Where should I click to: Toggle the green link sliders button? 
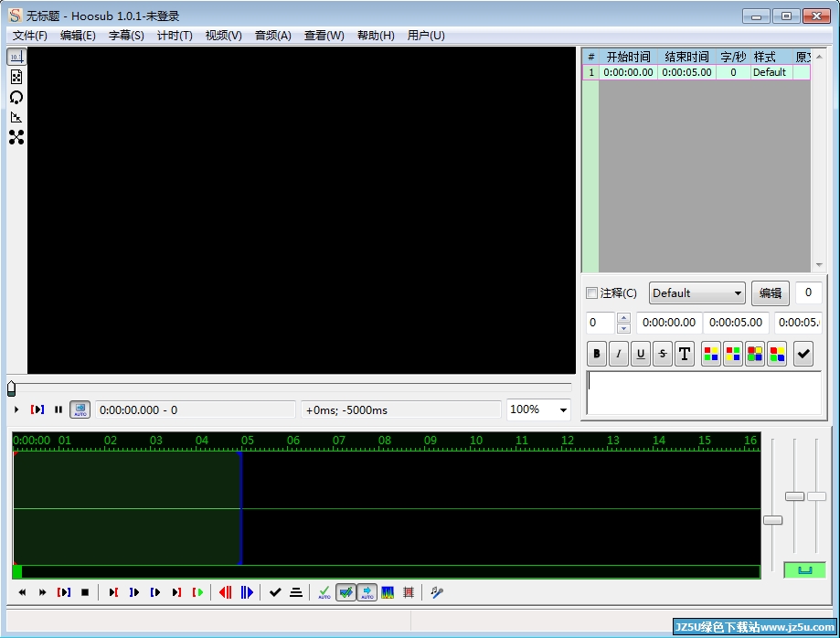point(804,570)
